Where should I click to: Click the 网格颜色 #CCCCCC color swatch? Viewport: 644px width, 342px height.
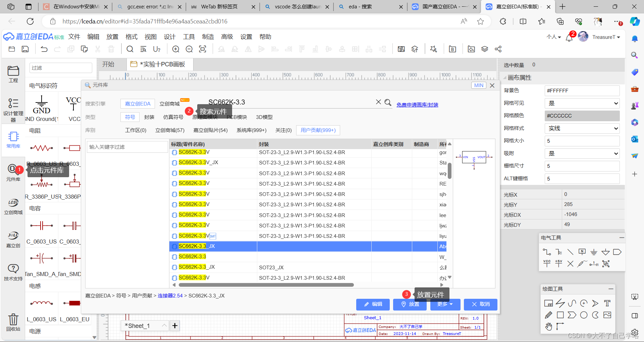582,116
